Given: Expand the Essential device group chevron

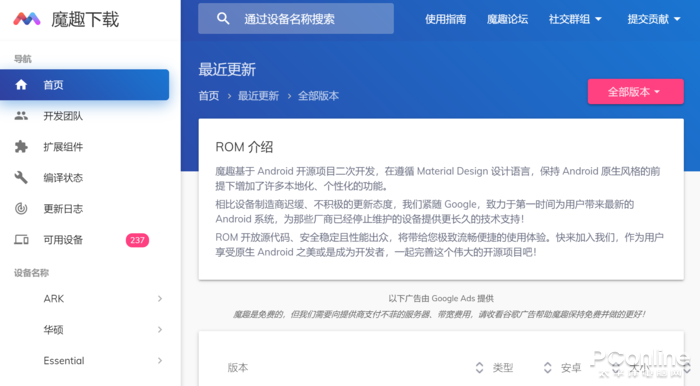Looking at the screenshot, I should click(160, 361).
